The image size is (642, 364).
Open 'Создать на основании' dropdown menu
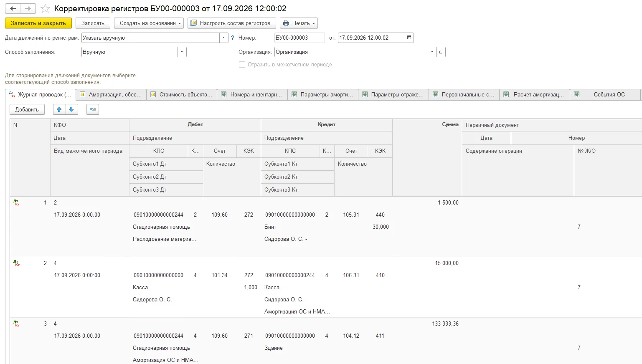tap(149, 23)
